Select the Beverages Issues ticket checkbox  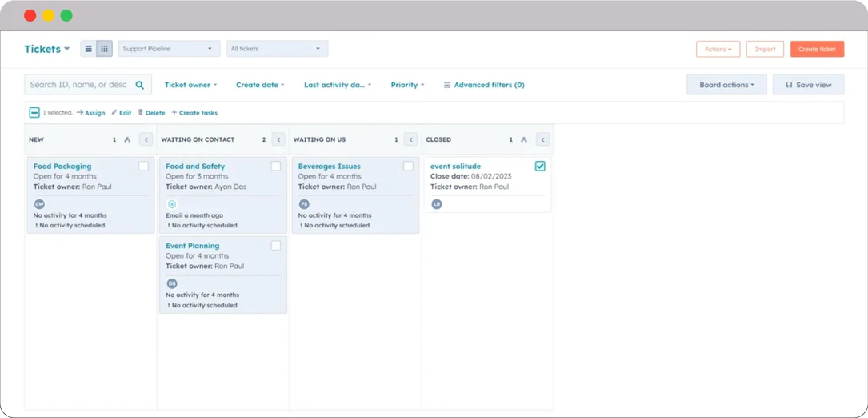pos(408,167)
